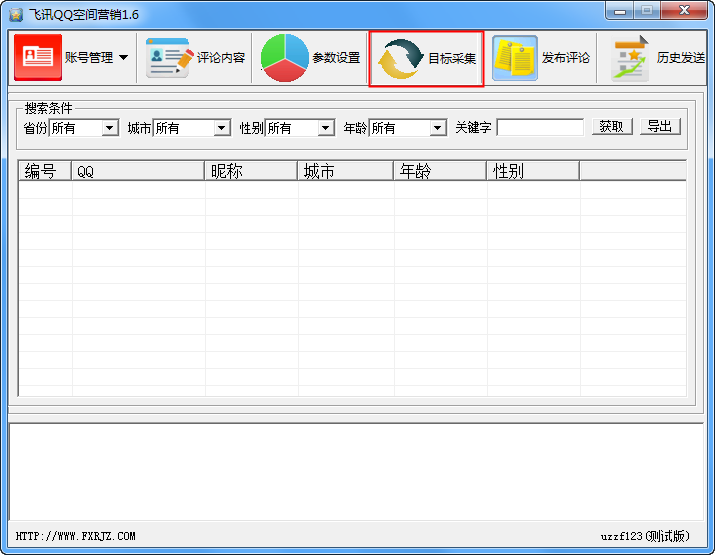Click the 历史发送 toolbar label
Image resolution: width=715 pixels, height=555 pixels.
(x=681, y=57)
